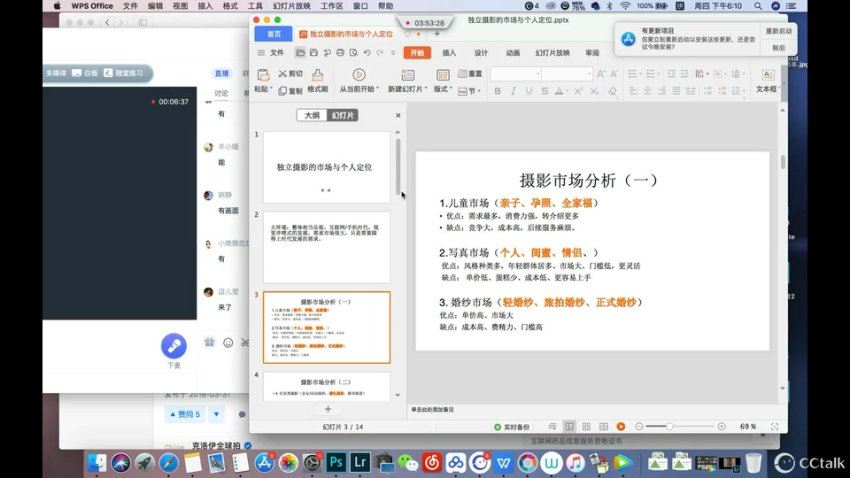This screenshot has width=850, height=478.
Task: Toggle real-time backup (实时备份) indicator
Action: pos(512,427)
